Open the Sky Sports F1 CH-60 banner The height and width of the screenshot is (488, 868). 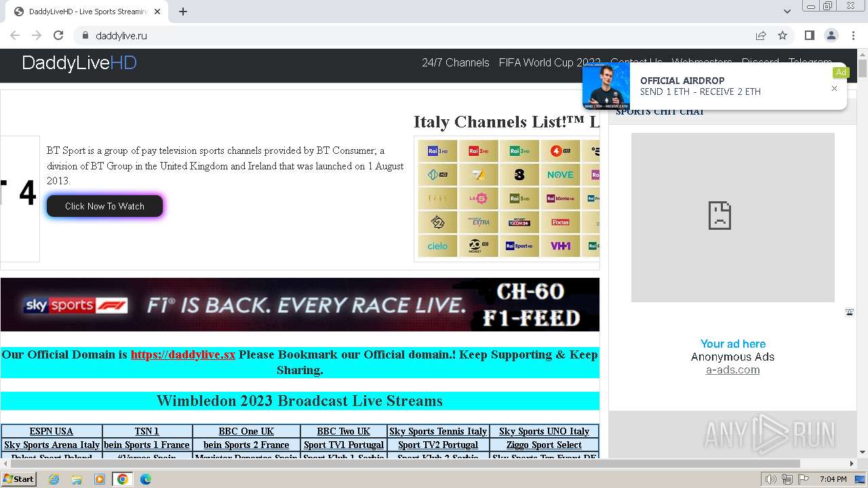pos(300,304)
